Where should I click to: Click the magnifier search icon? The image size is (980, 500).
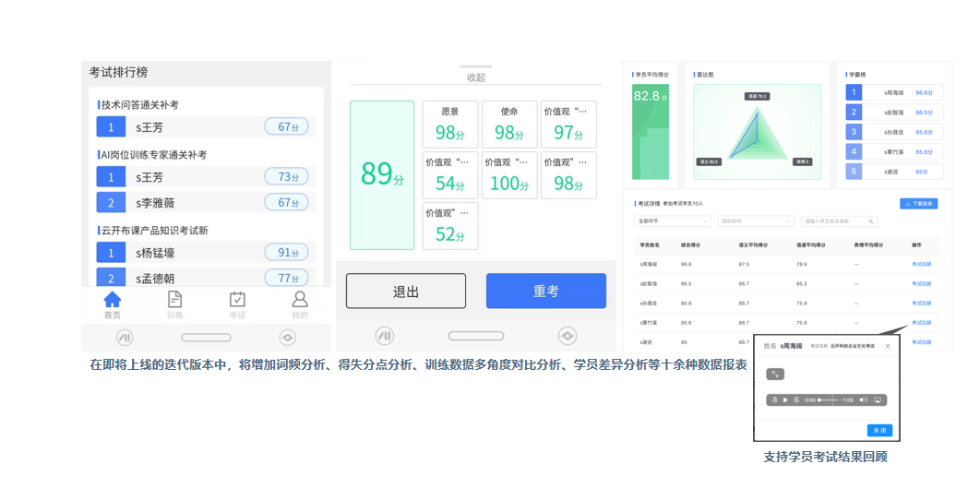tap(870, 221)
